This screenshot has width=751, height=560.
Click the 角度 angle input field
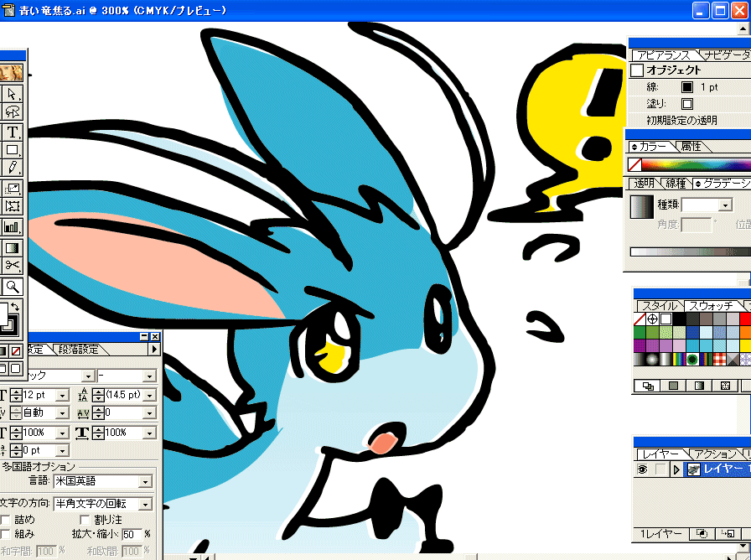697,224
